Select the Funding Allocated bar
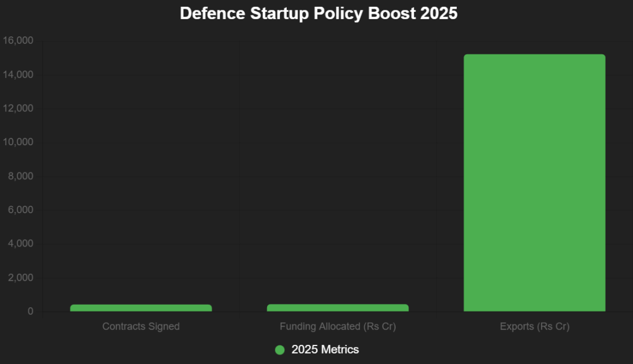The width and height of the screenshot is (633, 364). (x=338, y=308)
